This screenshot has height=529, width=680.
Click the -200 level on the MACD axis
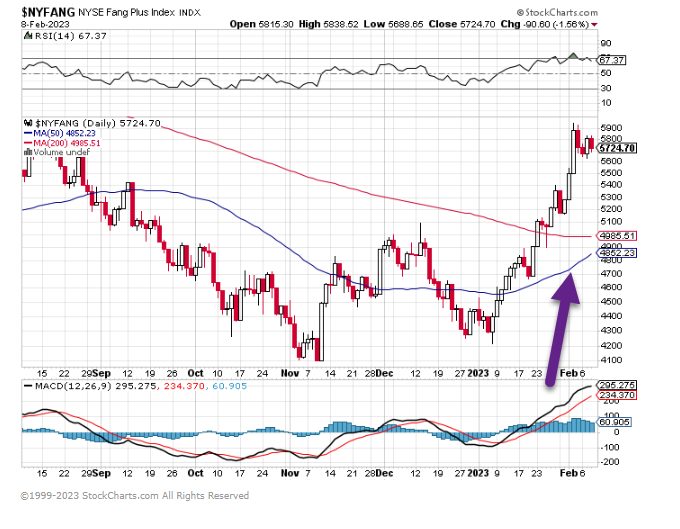610,462
